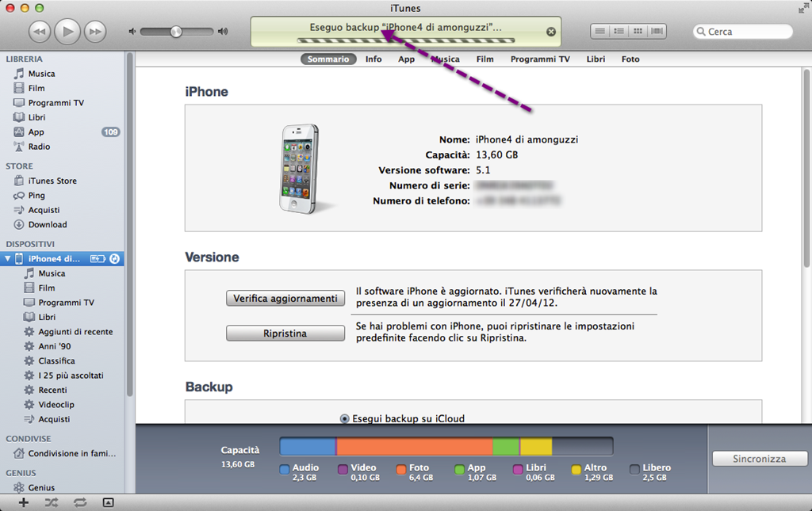The height and width of the screenshot is (511, 812).
Task: Adjust the volume slider knob
Action: (176, 32)
